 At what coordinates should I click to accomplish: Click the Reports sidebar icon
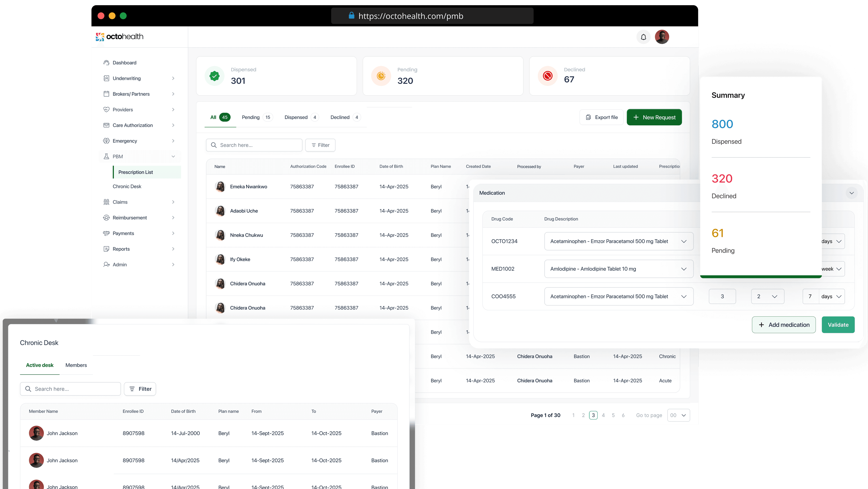click(106, 249)
